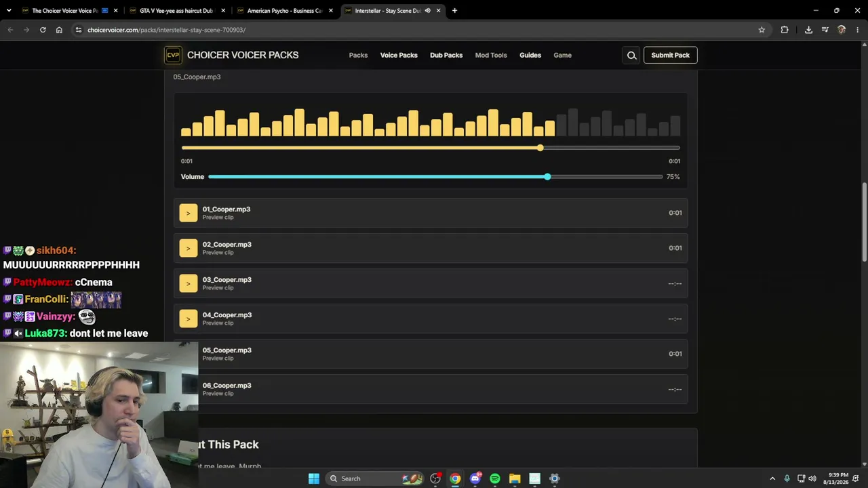Open Mod Tools in the navigation

[x=491, y=56]
